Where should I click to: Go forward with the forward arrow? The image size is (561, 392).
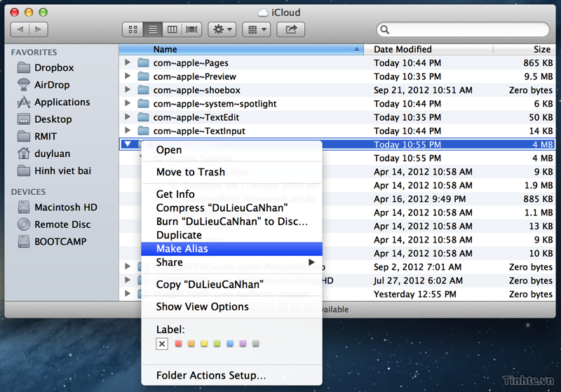(39, 29)
